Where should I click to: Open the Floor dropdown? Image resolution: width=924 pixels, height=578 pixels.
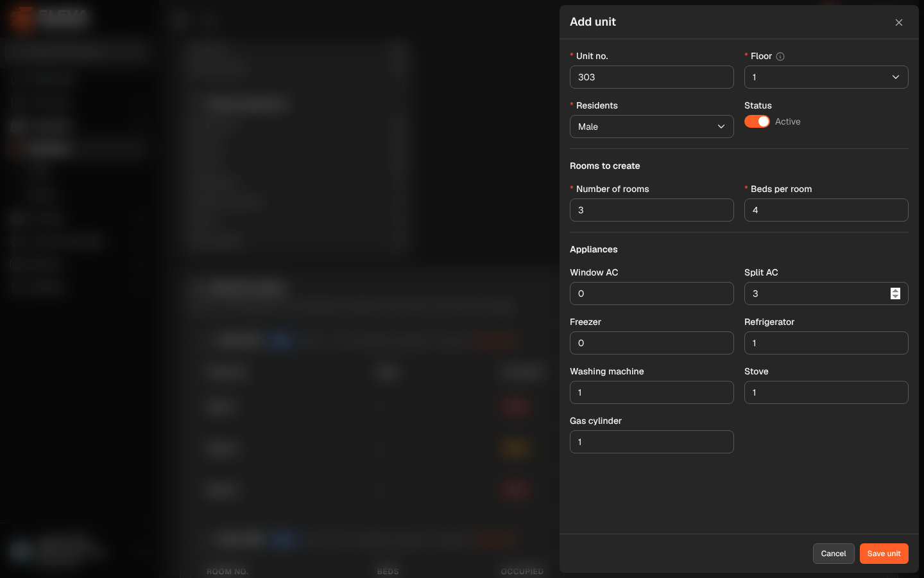click(826, 77)
